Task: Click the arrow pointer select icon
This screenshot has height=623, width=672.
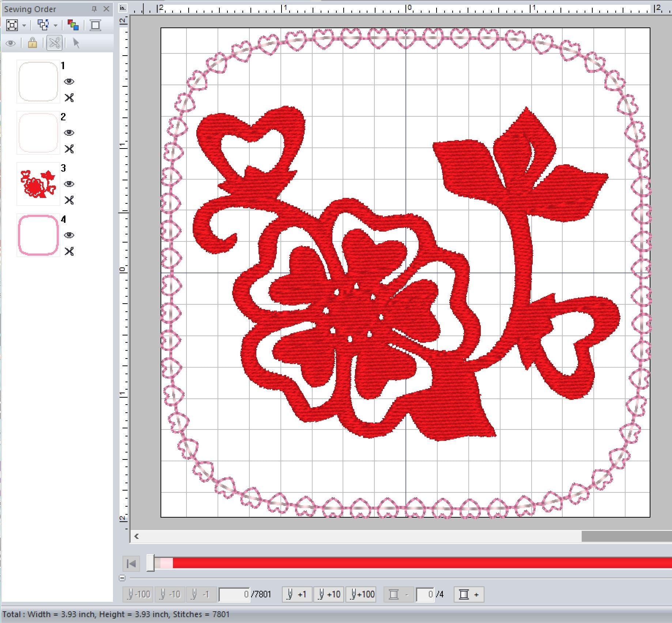Action: 76,43
